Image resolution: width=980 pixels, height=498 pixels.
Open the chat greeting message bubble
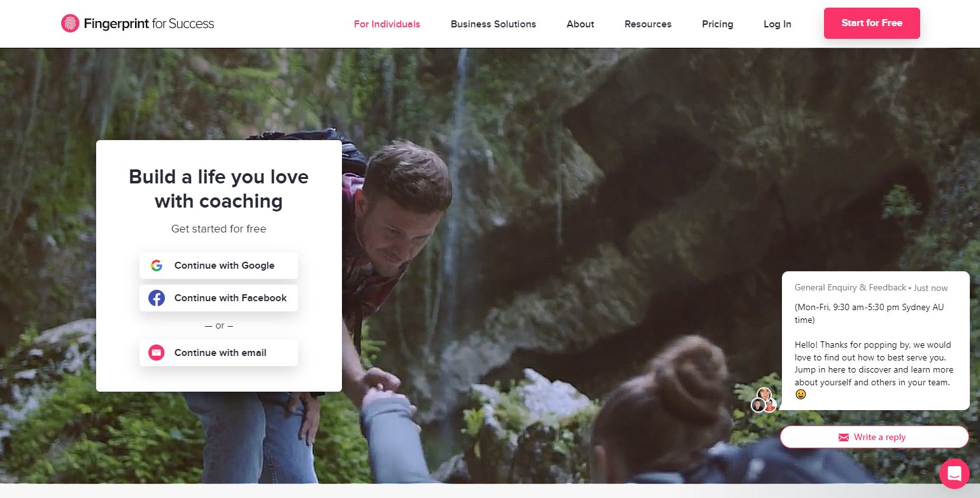[x=875, y=350]
